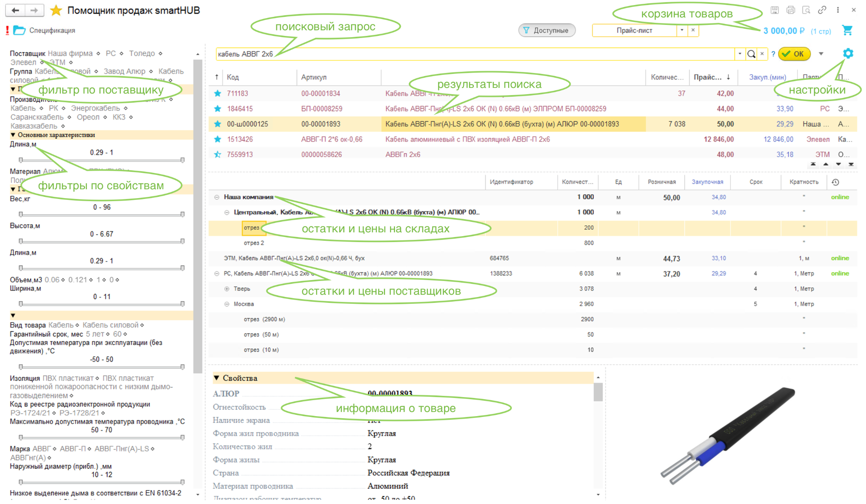Open settings via blue gear icon
This screenshot has height=504, width=866.
click(x=848, y=53)
